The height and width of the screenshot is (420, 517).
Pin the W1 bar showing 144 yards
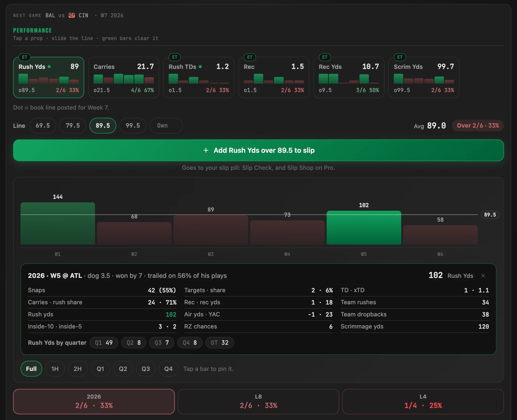coord(58,223)
